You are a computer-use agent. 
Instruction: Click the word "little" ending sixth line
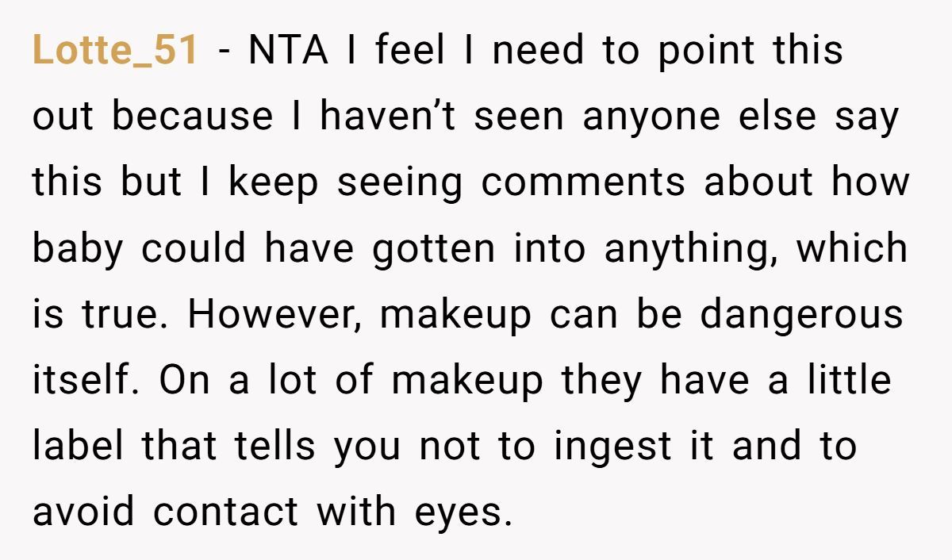849,381
